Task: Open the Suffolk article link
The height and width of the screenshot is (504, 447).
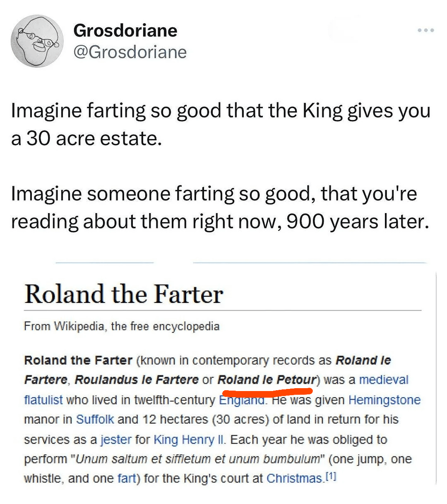Action: 95,419
